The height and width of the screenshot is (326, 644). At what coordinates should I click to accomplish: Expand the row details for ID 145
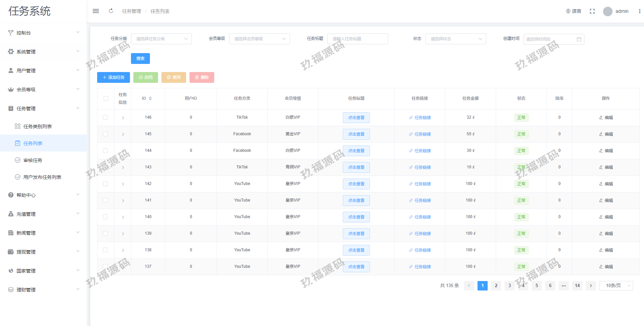pos(123,134)
